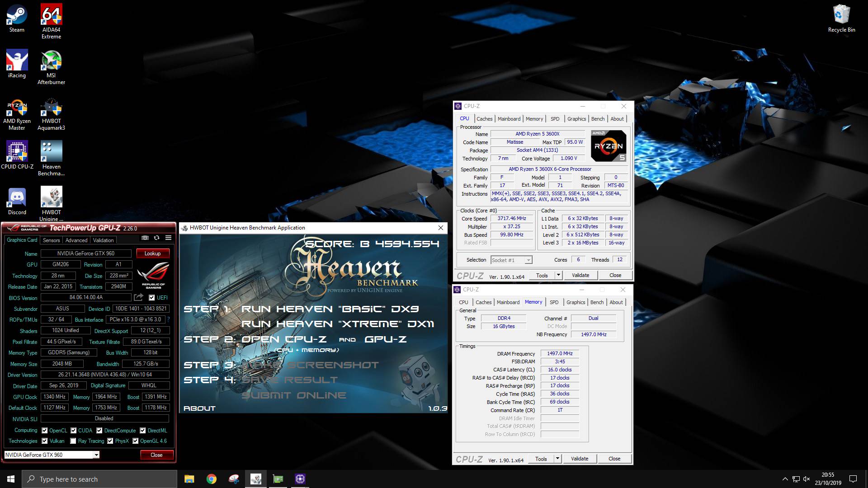Expand Tools arrow in lower CPU-Z
This screenshot has width=868, height=488.
[x=557, y=459]
